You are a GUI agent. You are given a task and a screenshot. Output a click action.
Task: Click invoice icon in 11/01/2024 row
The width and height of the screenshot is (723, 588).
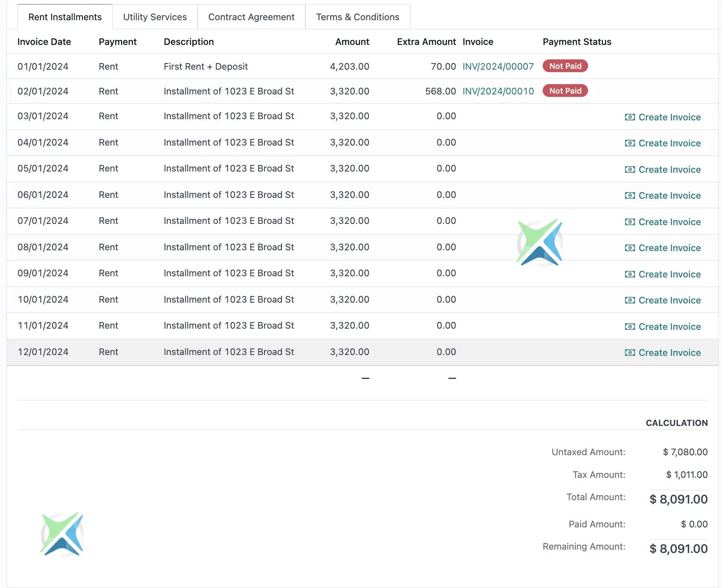[x=630, y=327]
